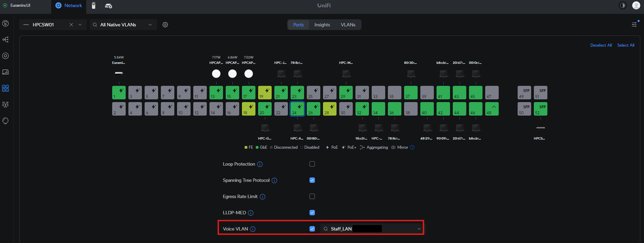
Task: Open the All Native VLANs dropdown
Action: (x=123, y=25)
